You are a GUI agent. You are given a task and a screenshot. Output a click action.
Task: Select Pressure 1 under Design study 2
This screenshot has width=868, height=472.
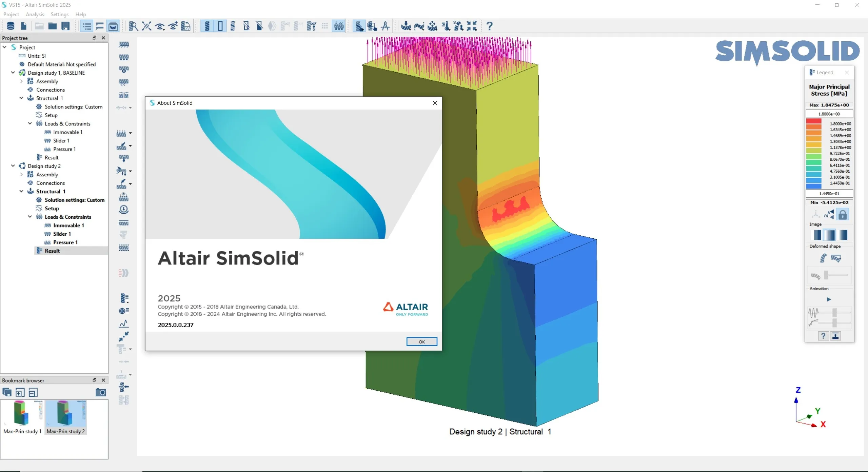click(x=65, y=242)
